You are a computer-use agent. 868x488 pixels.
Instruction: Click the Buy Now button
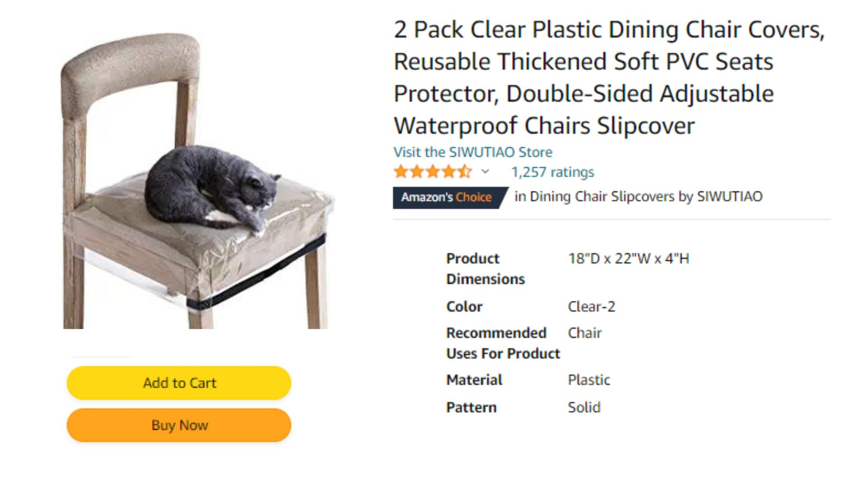(x=179, y=425)
